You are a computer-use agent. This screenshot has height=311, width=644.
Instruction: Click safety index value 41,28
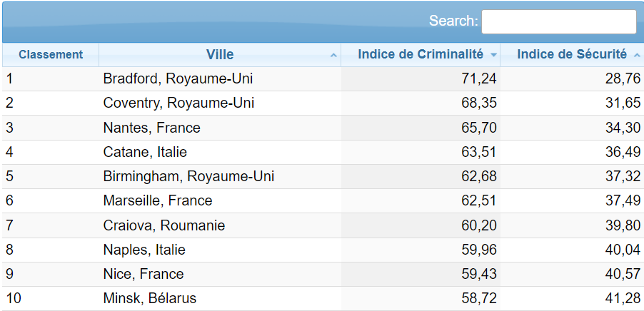623,298
